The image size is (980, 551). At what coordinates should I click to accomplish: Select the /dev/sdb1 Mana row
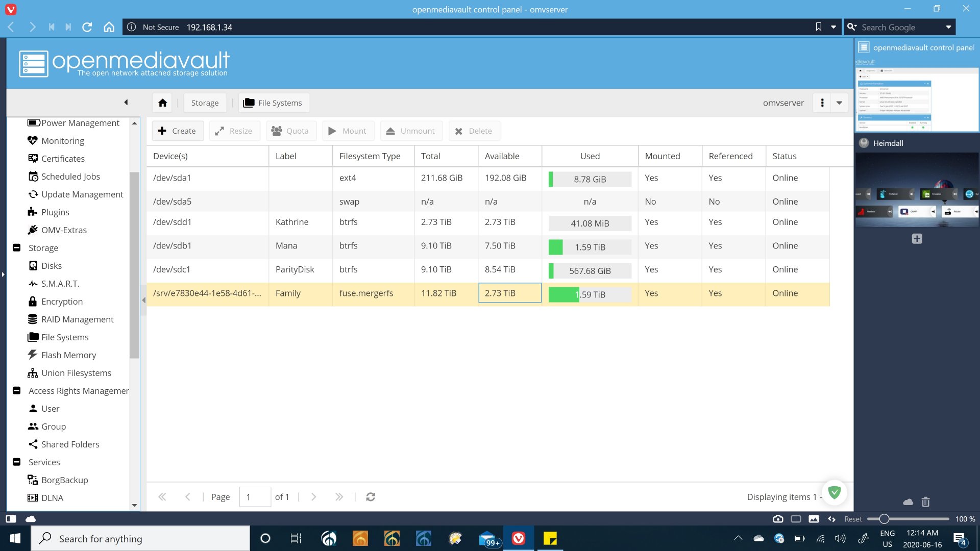[x=488, y=246]
